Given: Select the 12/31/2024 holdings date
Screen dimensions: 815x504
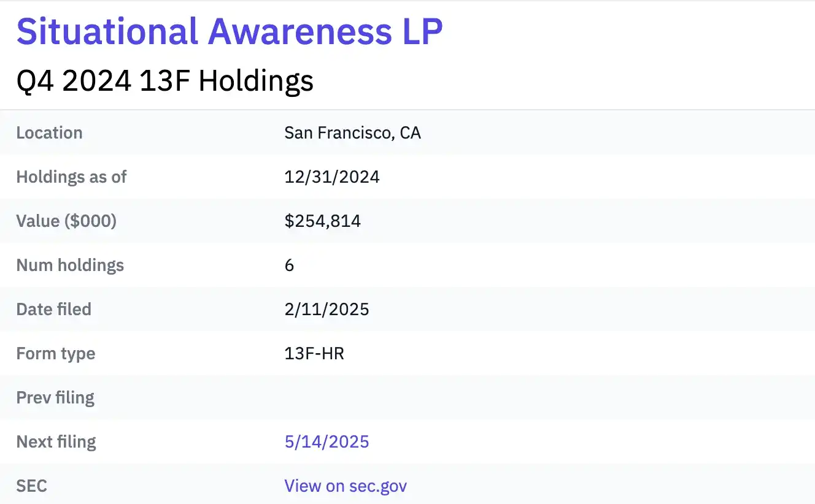Looking at the screenshot, I should [332, 177].
